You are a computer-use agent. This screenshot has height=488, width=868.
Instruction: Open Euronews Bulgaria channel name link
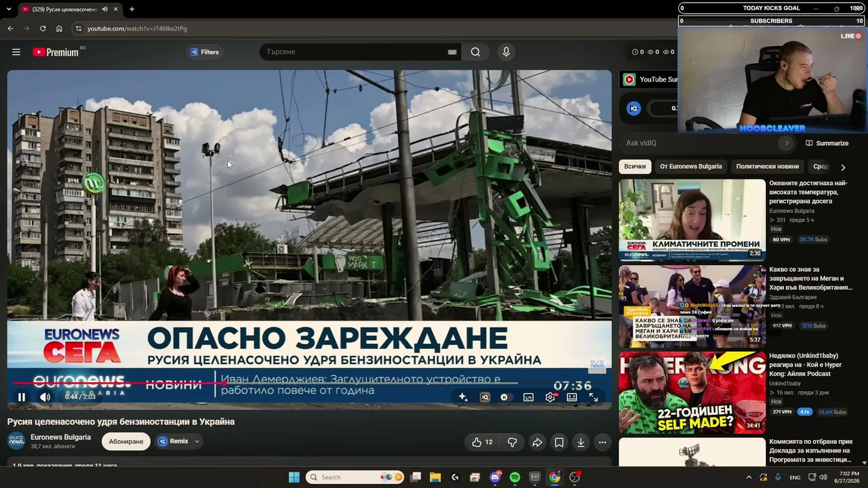click(x=60, y=437)
